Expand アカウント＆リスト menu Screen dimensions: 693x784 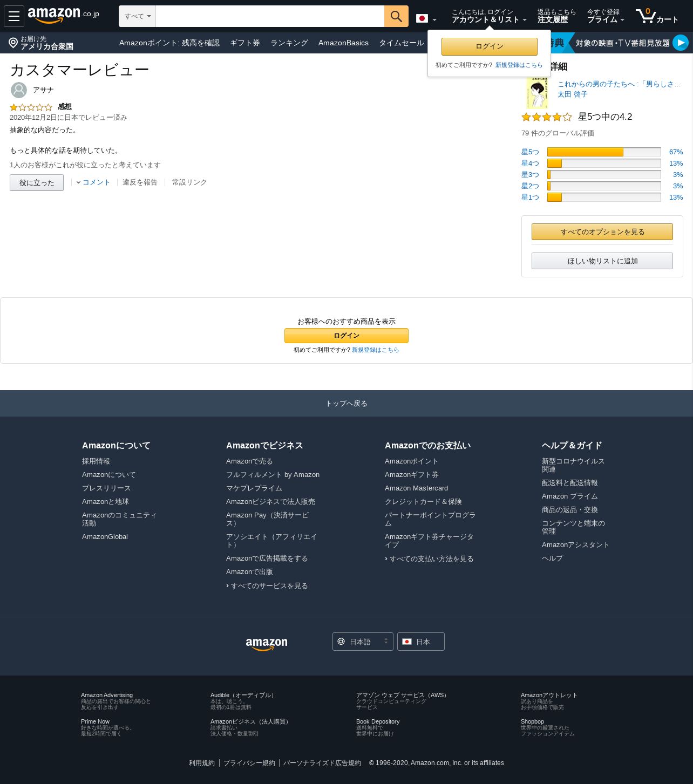pos(488,16)
